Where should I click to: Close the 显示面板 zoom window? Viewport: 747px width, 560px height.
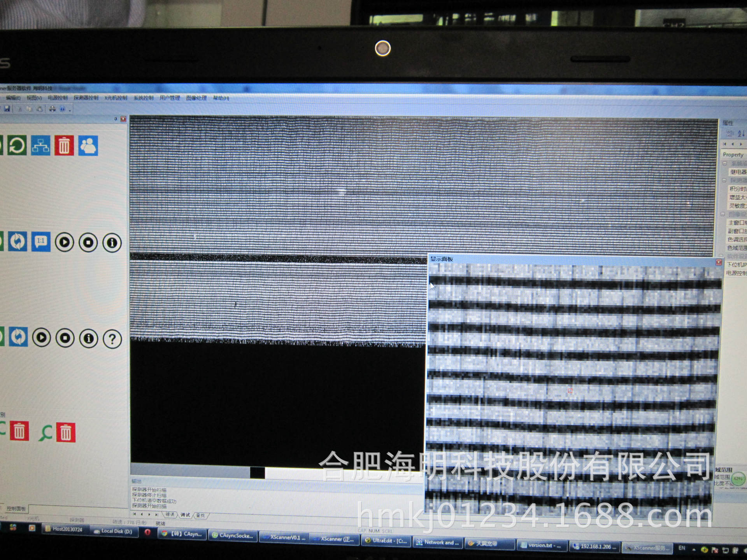coord(719,262)
